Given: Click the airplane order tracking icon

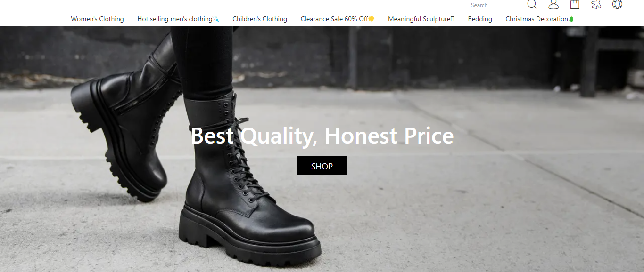Looking at the screenshot, I should coord(596,5).
